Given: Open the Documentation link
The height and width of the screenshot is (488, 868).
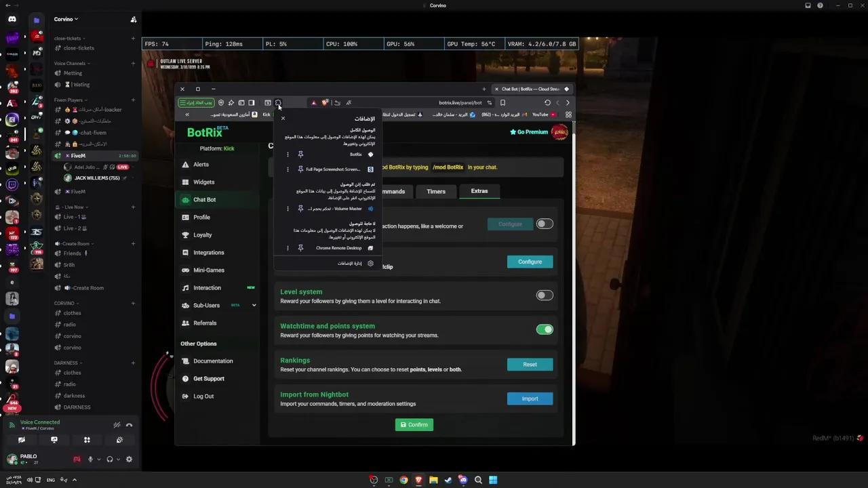Looking at the screenshot, I should pyautogui.click(x=213, y=361).
